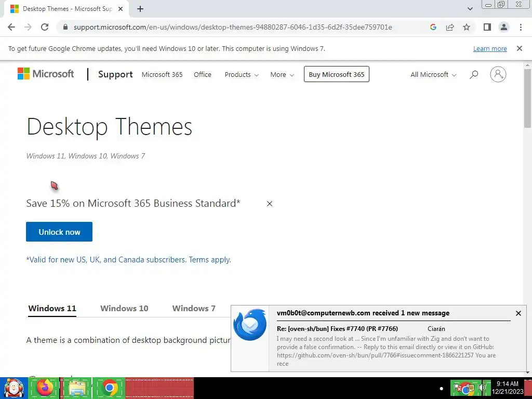This screenshot has height=399, width=532.
Task: Click Buy Microsoft 365 button
Action: [336, 74]
